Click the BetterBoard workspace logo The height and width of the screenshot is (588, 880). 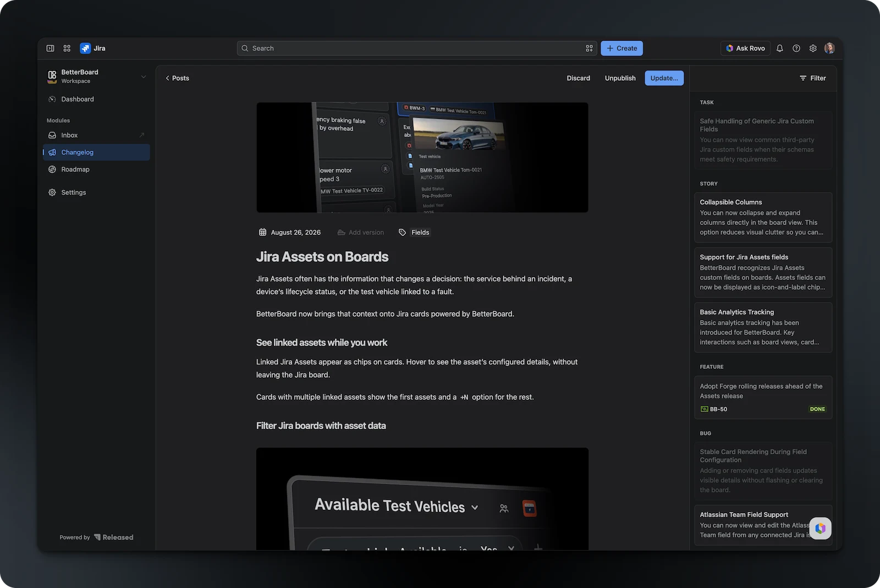pyautogui.click(x=52, y=76)
